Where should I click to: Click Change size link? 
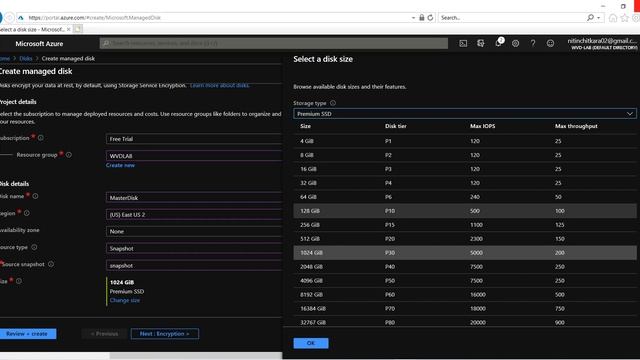click(x=124, y=300)
